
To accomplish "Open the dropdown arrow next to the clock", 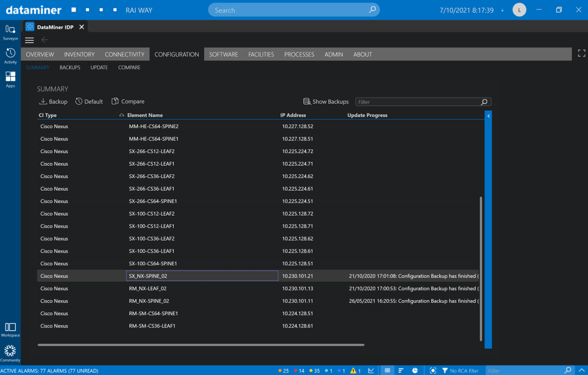I will [x=503, y=10].
